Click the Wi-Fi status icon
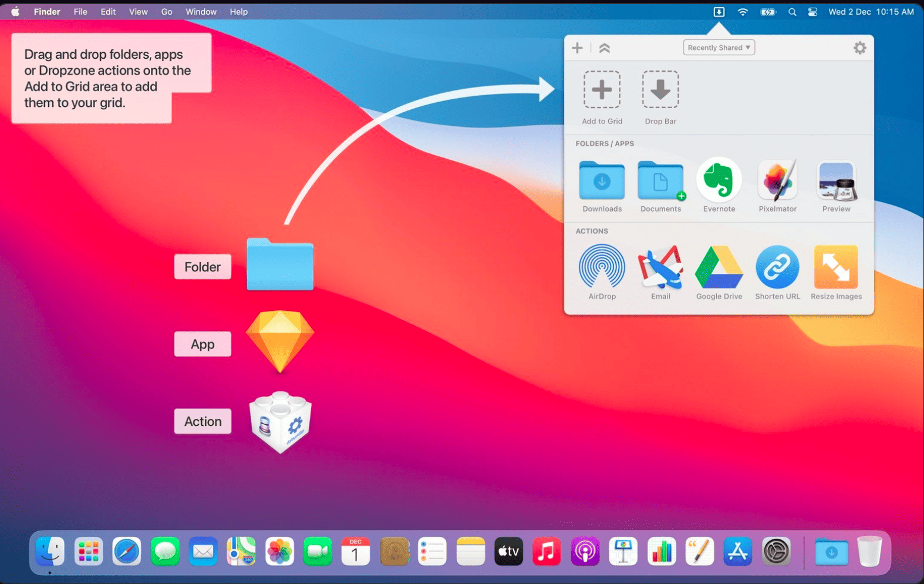The height and width of the screenshot is (584, 924). (743, 12)
